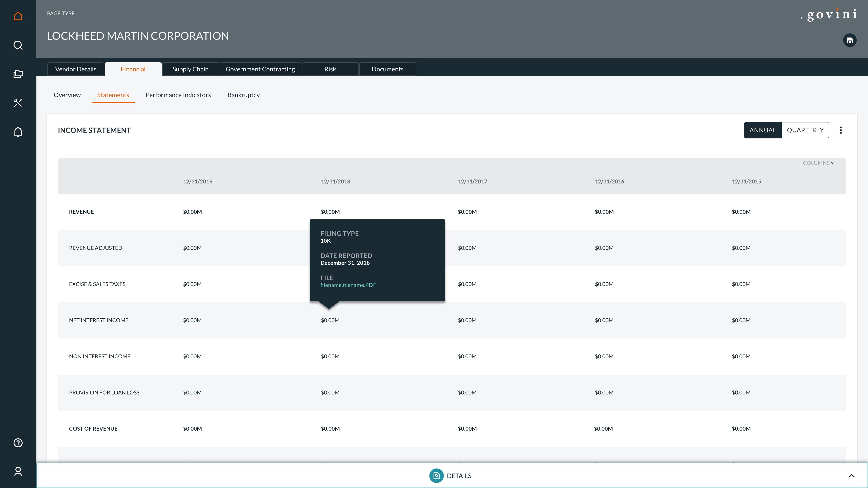Click Provision for Loan Loss value for 12/31/2015
The width and height of the screenshot is (868, 488).
coord(741,392)
